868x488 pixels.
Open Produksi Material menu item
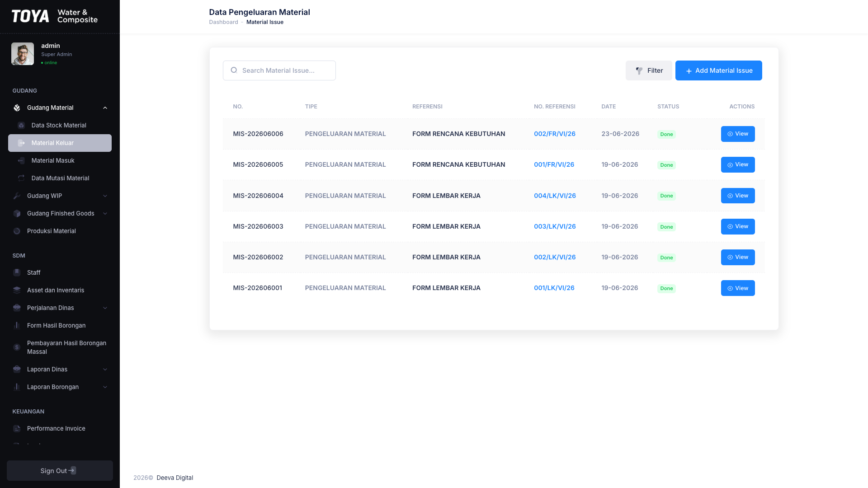(x=60, y=231)
